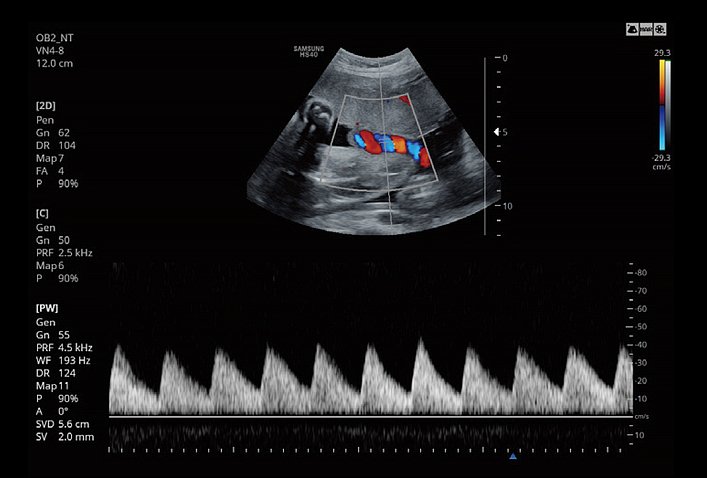Click the focus arrow marker at depth 5
Viewport: 707px width, 478px height.
click(x=493, y=132)
